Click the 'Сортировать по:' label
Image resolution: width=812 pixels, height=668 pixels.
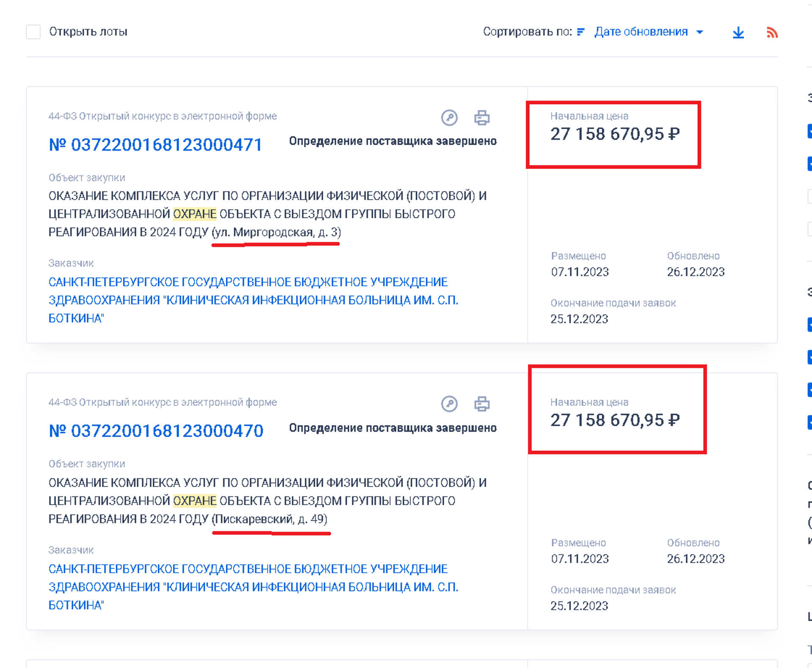pos(527,32)
